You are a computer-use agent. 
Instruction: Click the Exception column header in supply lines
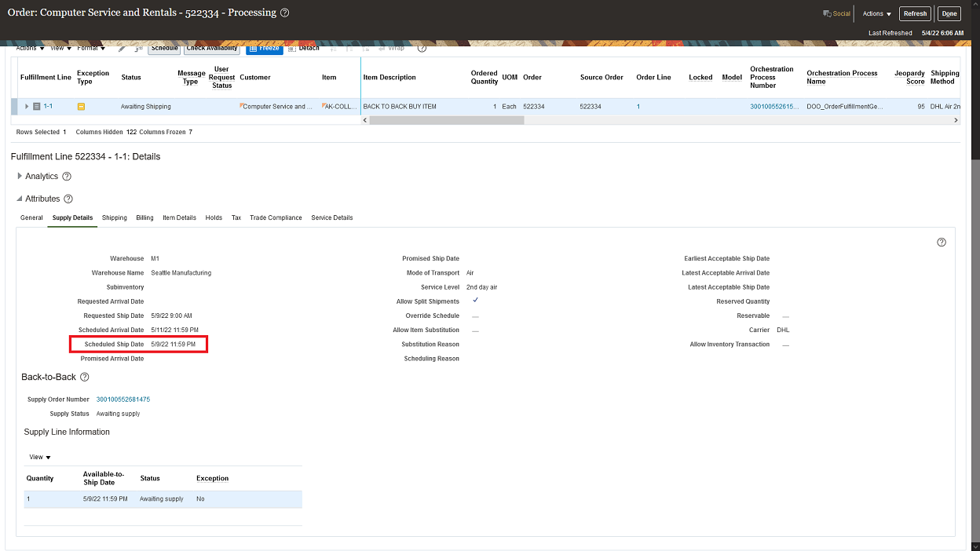click(x=212, y=478)
